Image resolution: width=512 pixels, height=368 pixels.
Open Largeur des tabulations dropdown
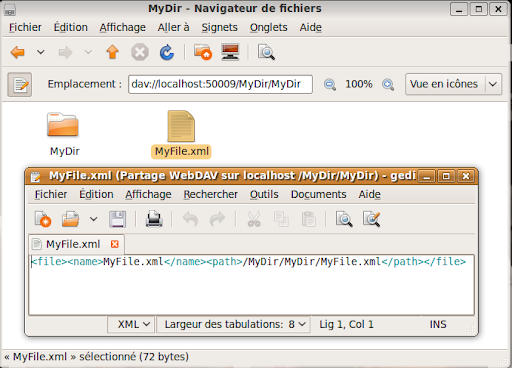click(233, 324)
